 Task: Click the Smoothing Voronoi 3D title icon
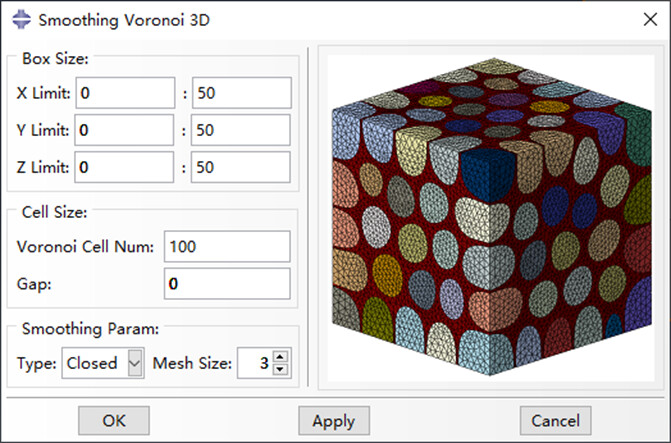click(x=21, y=20)
